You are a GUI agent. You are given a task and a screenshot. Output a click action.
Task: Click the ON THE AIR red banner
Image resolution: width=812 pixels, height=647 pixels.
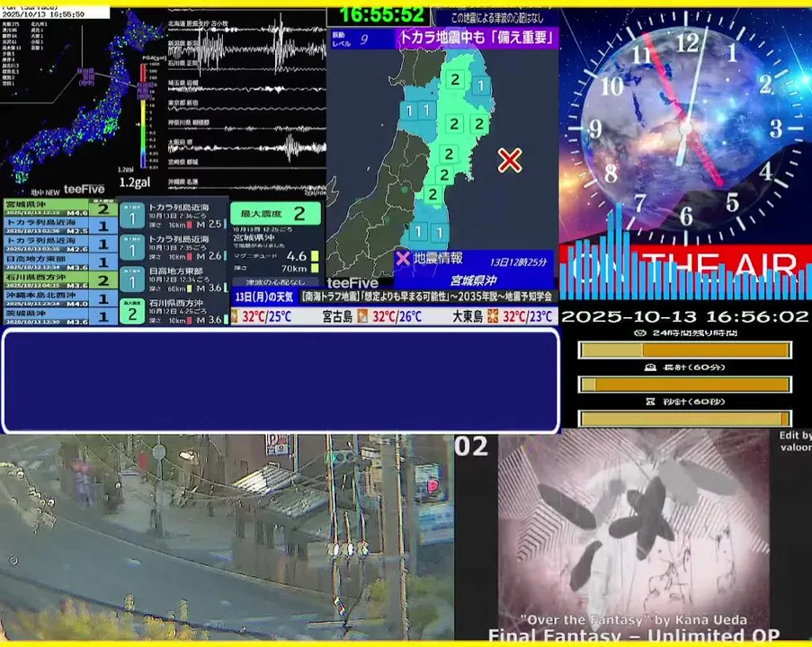685,265
